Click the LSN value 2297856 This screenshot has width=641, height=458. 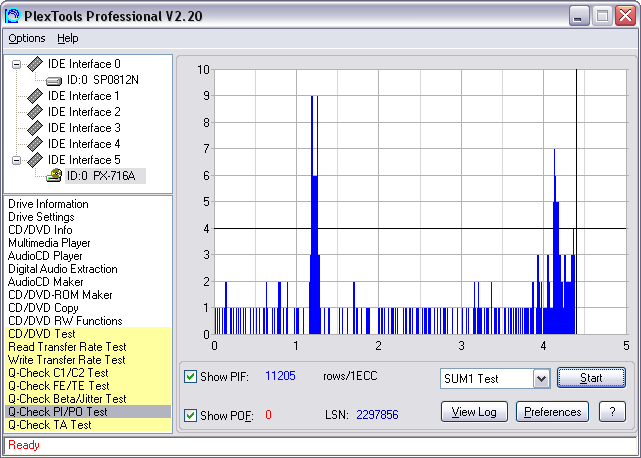click(377, 415)
